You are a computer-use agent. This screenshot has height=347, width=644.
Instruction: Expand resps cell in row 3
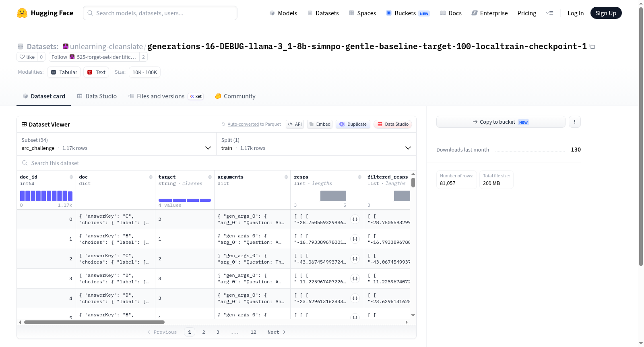[355, 278]
